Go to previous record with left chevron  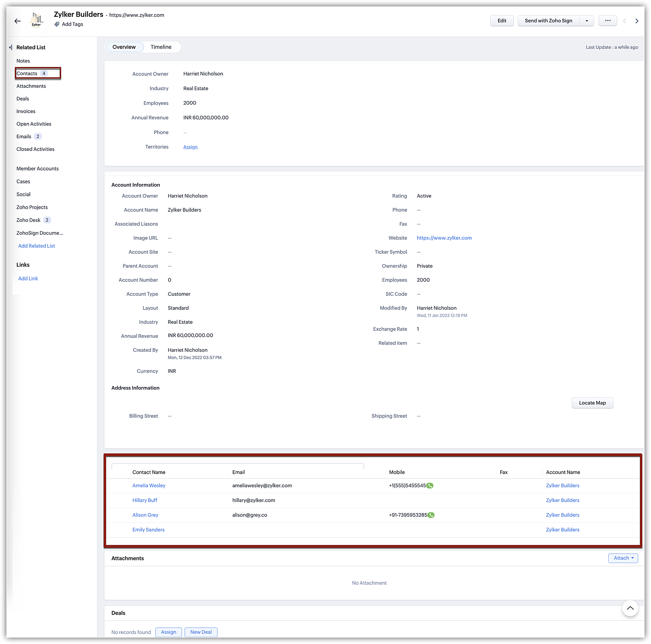click(x=624, y=21)
